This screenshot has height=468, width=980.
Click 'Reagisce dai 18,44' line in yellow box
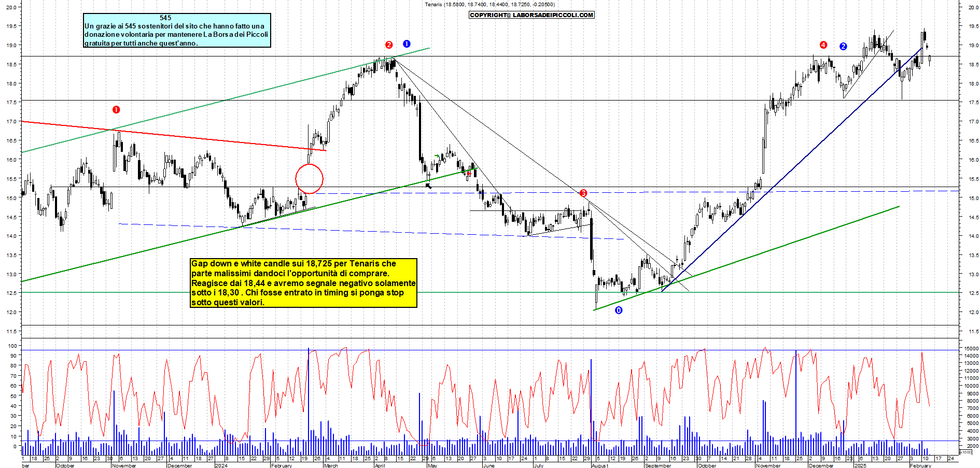(303, 283)
